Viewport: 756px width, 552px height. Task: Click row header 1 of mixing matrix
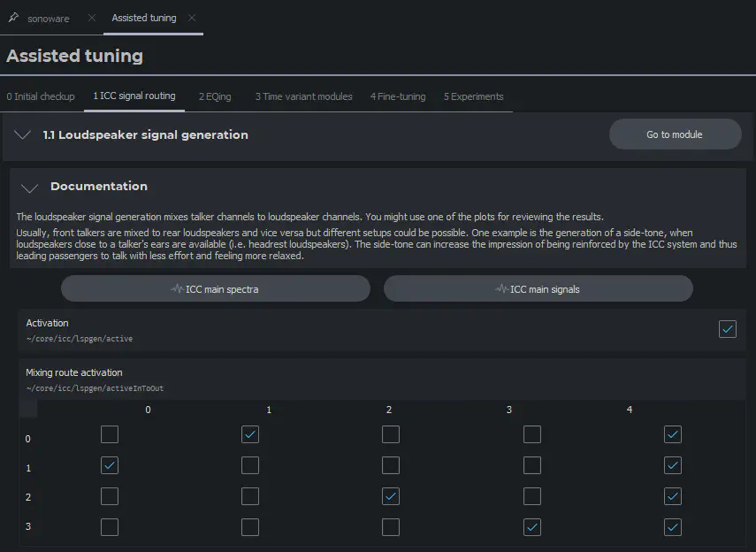pos(28,468)
